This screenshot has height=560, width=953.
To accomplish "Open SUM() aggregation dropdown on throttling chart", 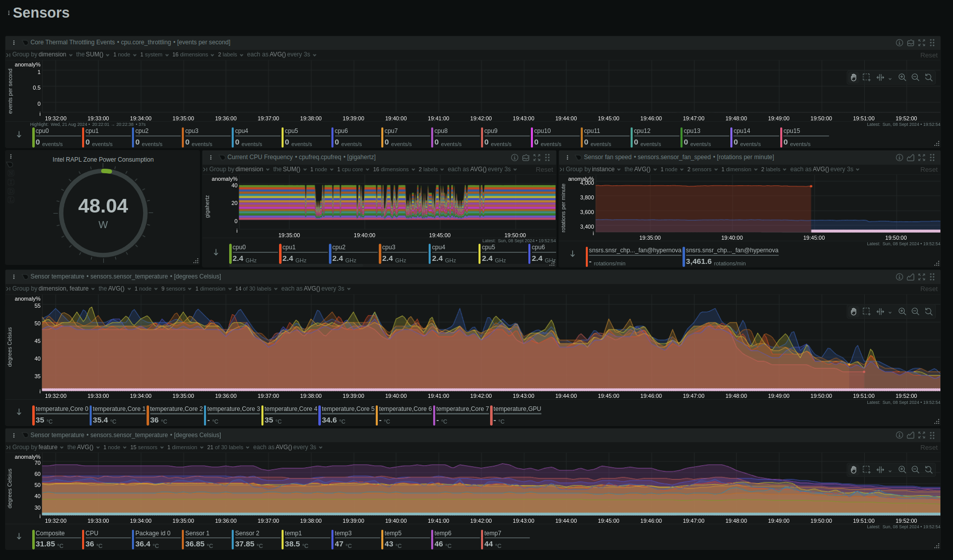I will tap(98, 55).
